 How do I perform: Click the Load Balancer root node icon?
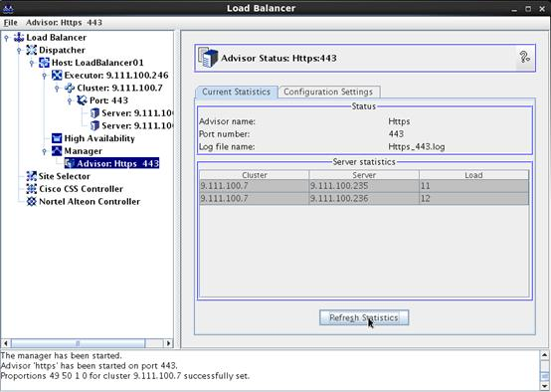point(19,37)
